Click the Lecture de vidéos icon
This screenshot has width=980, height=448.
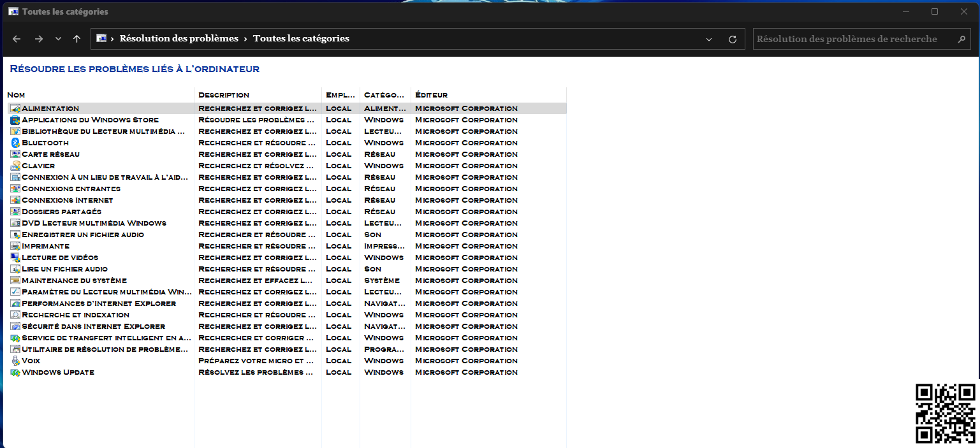click(15, 257)
